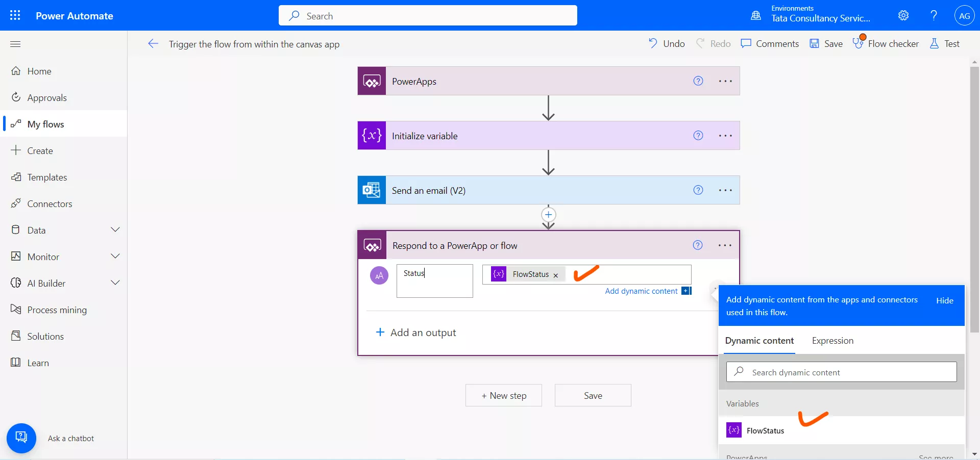Open the Help question mark in header
The height and width of the screenshot is (460, 980).
tap(934, 15)
